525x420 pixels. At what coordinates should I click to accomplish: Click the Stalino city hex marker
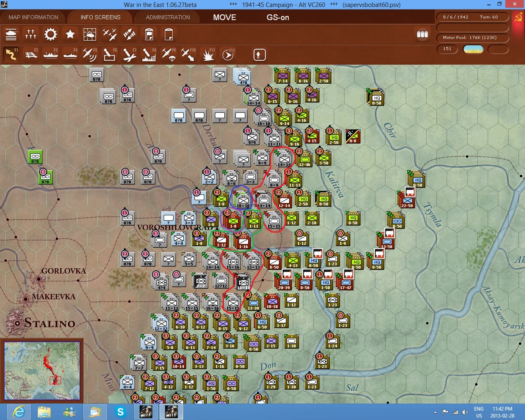pos(17,323)
